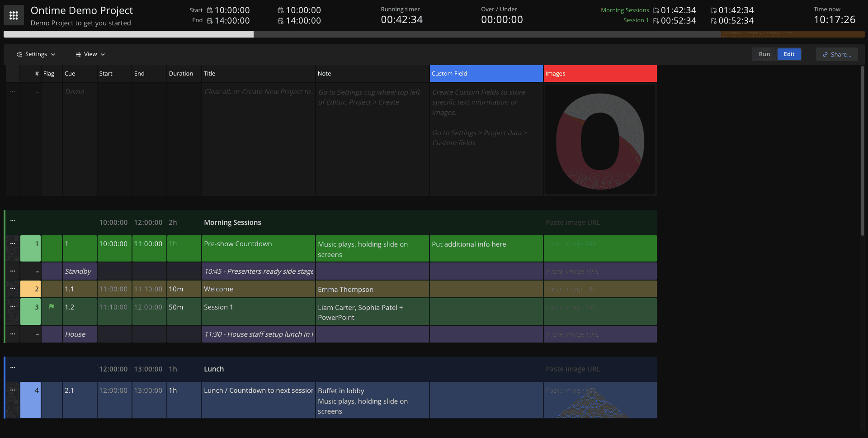The image size is (868, 438).
Task: Open the Share dialog
Action: (x=836, y=54)
